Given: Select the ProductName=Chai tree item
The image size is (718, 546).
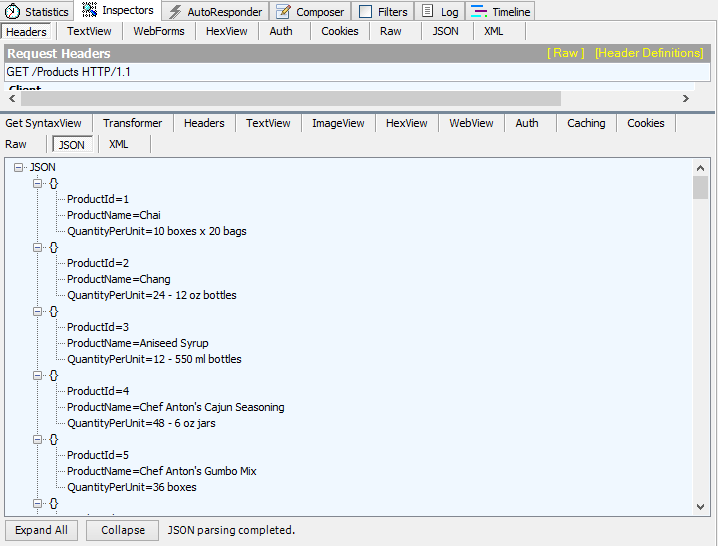Looking at the screenshot, I should [x=113, y=215].
